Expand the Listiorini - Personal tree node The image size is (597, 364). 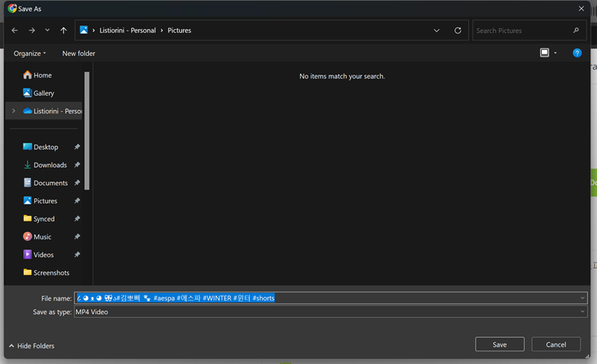tap(13, 111)
